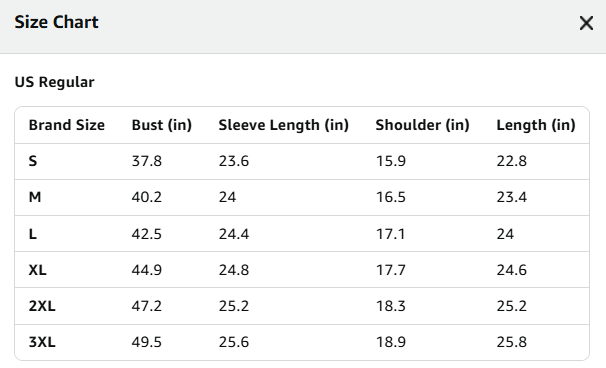606x368 pixels.
Task: Click the 24.4 sleeve length value
Action: pos(234,234)
